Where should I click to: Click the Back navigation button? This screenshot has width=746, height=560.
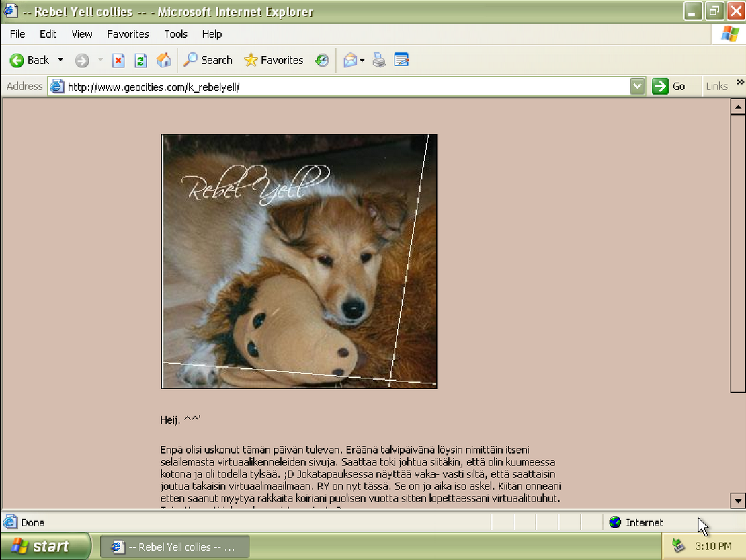coord(30,61)
